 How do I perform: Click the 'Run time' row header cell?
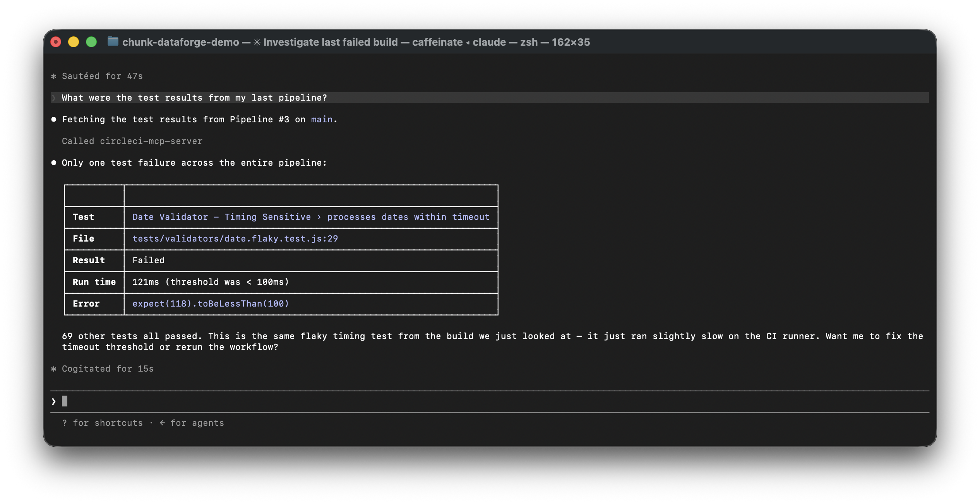(94, 282)
